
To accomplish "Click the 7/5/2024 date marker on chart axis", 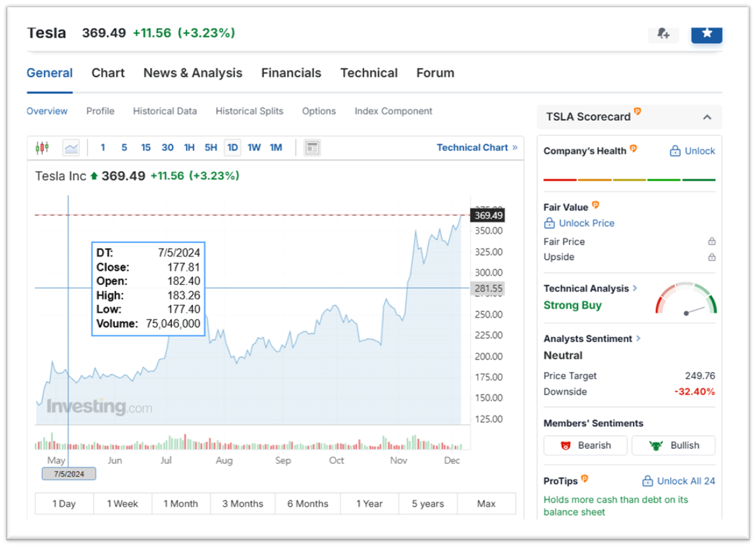I will click(x=68, y=474).
